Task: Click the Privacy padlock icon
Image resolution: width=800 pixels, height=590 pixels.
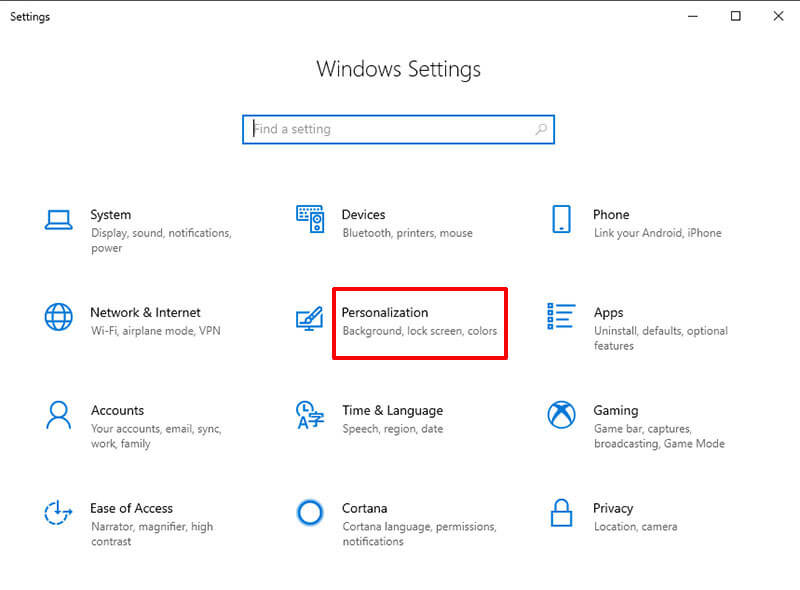Action: coord(561,513)
